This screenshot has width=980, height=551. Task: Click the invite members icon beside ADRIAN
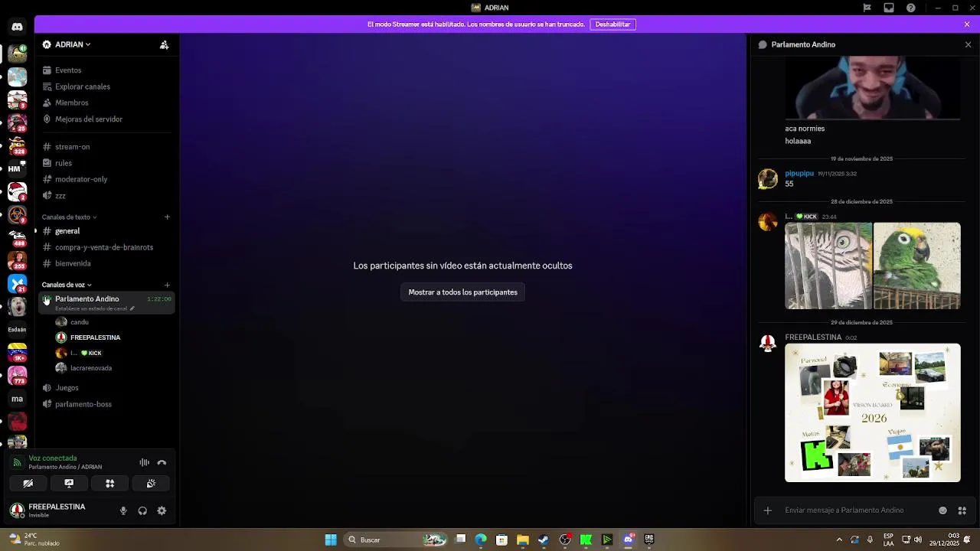[x=164, y=45]
